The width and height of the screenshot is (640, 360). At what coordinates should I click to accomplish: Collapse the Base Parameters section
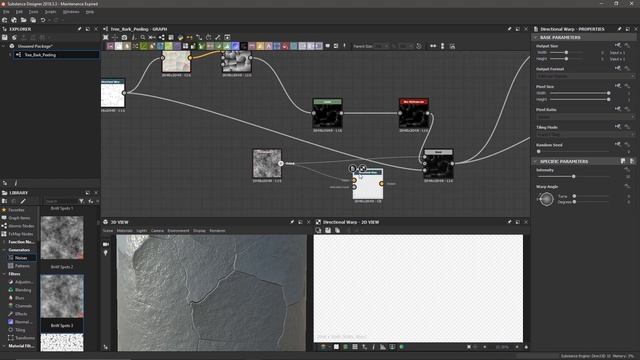click(x=535, y=37)
